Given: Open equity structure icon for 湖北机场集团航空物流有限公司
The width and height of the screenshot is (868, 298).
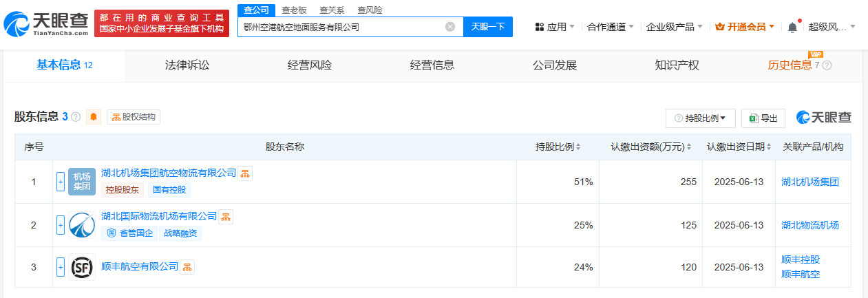Looking at the screenshot, I should [246, 173].
